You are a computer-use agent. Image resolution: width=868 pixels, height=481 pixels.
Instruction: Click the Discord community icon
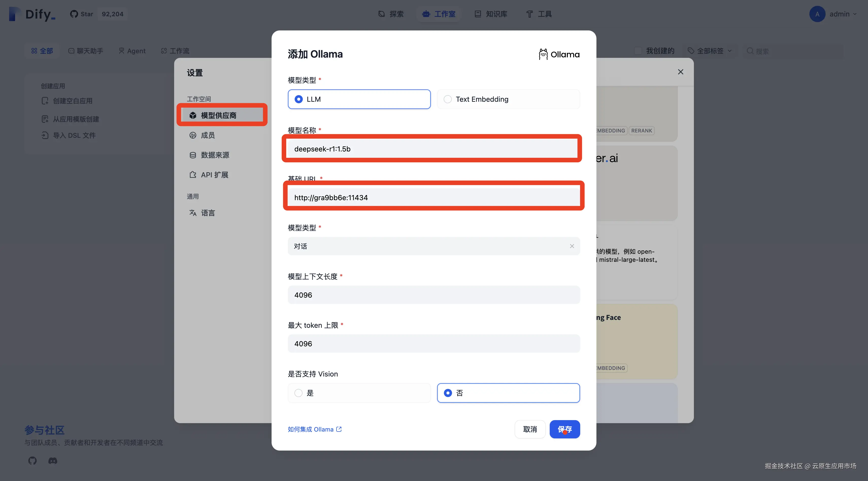click(53, 460)
